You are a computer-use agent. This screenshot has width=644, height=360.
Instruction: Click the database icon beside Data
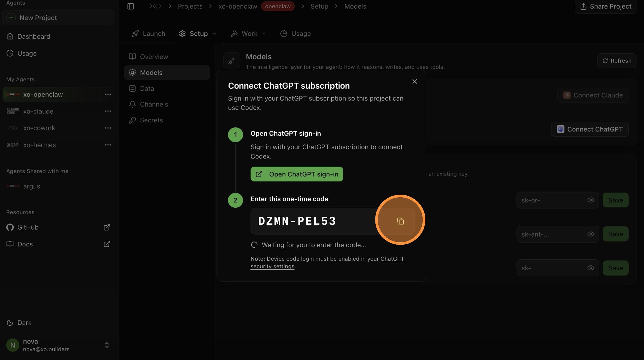coord(132,88)
